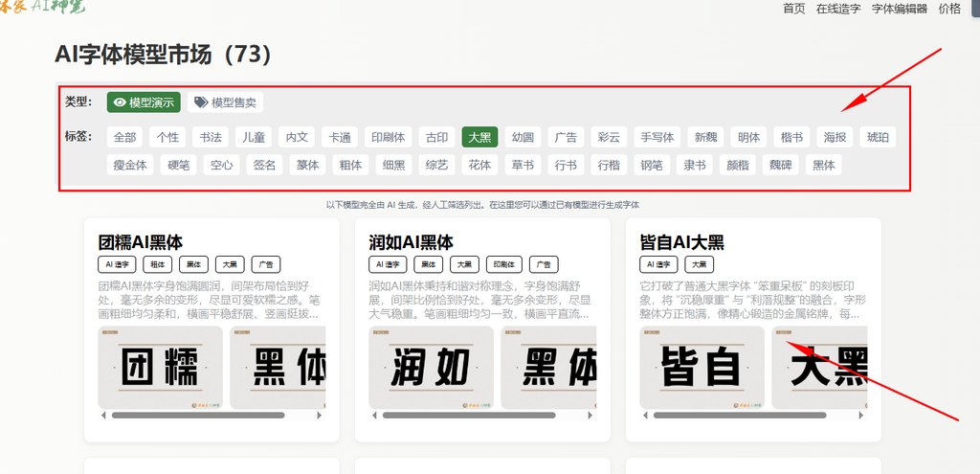Viewport: 980px width, 474px height.
Task: Click the 团糯AI黑体 preview scrollbar thumb
Action: (198, 416)
